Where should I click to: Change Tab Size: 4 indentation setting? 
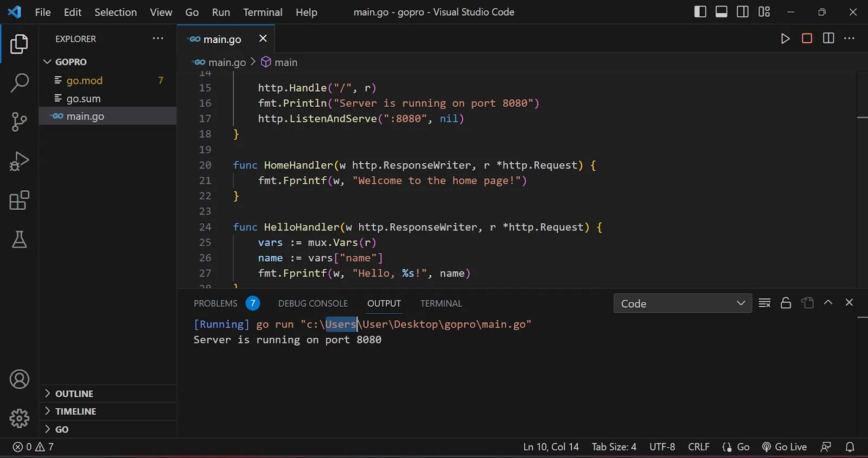pyautogui.click(x=614, y=447)
